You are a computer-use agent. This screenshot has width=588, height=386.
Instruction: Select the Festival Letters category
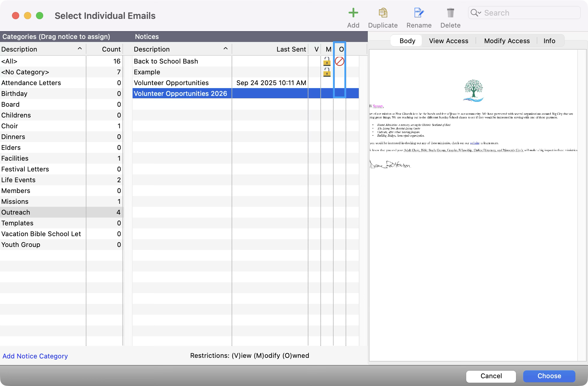[61, 169]
